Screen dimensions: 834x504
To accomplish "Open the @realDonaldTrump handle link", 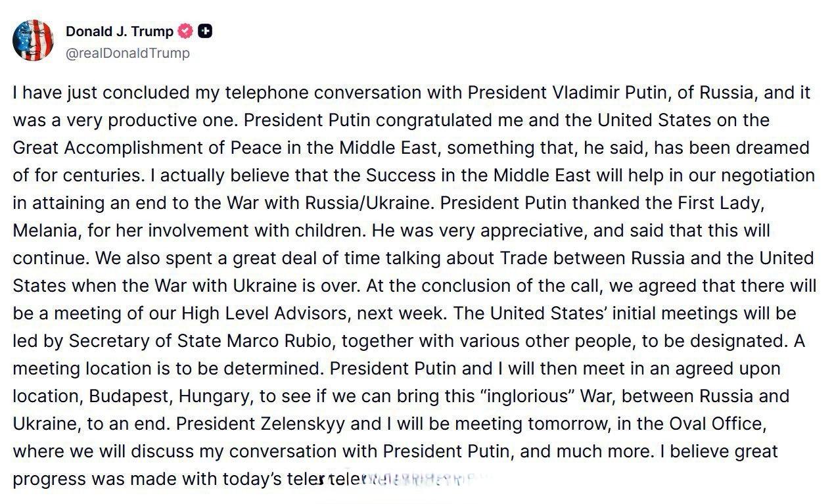I will point(127,53).
